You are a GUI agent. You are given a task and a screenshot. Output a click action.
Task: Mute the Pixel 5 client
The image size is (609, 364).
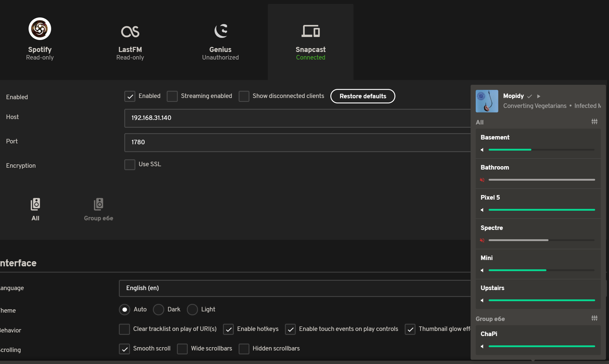pos(482,210)
